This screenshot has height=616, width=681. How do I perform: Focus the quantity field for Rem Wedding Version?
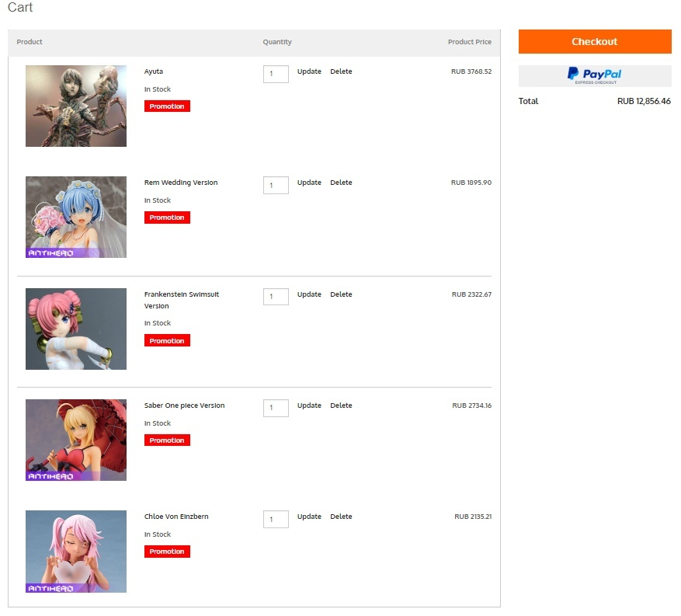276,185
